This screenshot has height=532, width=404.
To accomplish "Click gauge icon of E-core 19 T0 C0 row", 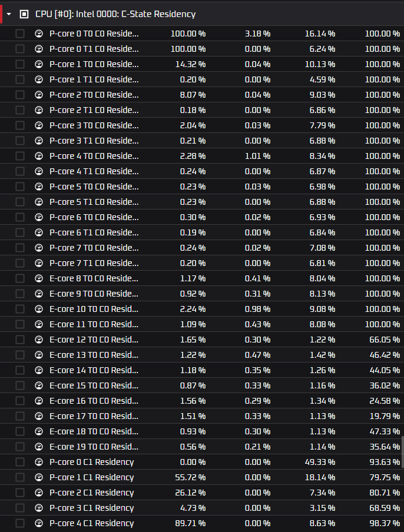I will 39,447.
